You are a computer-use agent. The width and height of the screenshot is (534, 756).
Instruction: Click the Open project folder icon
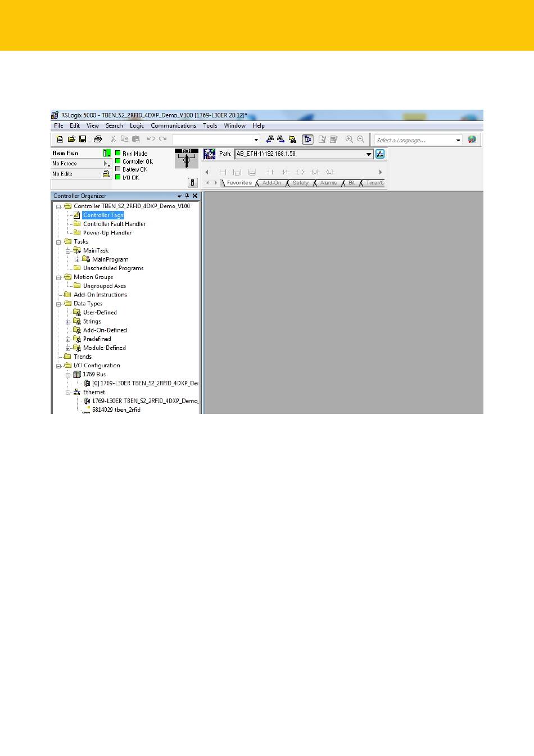pyautogui.click(x=71, y=139)
